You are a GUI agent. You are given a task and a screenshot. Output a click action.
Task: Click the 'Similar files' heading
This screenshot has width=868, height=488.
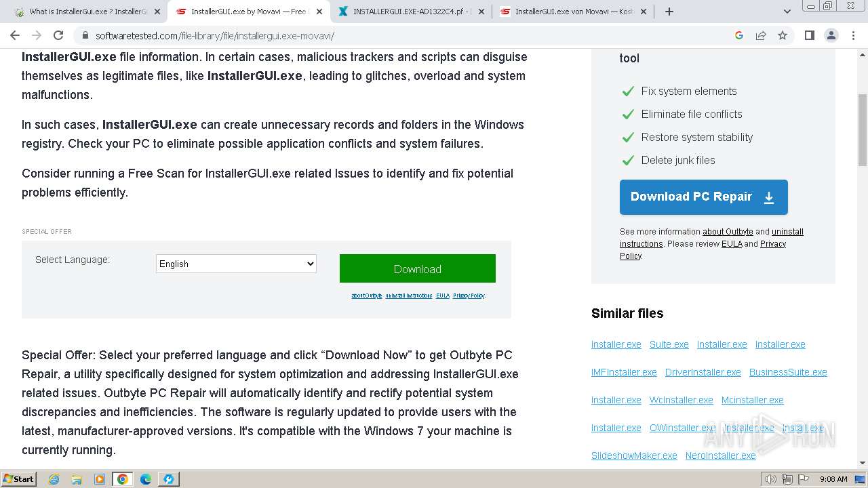[627, 313]
